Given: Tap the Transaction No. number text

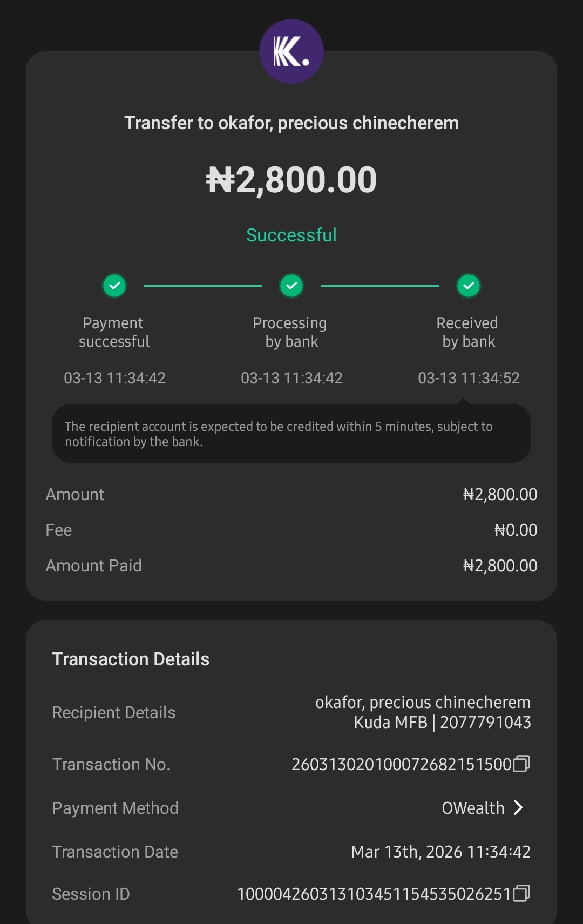Looking at the screenshot, I should click(x=401, y=764).
